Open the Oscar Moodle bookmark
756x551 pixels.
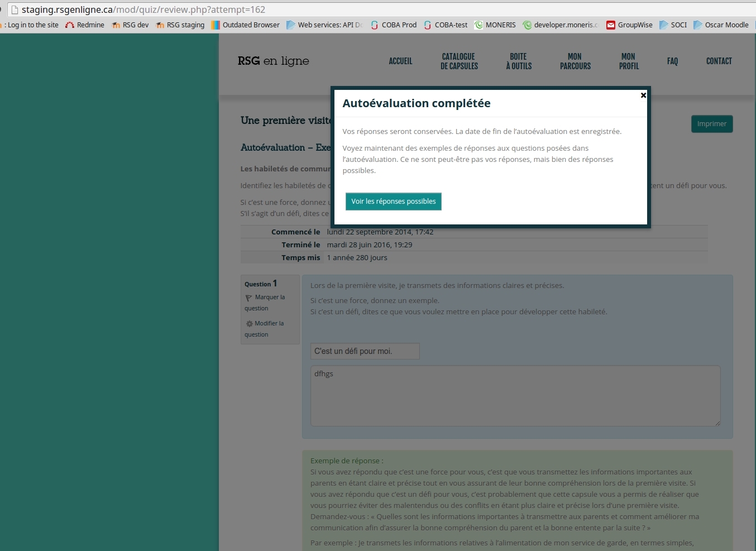[721, 25]
